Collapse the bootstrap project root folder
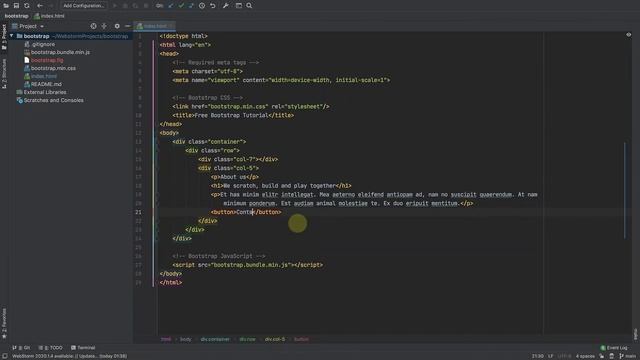The height and width of the screenshot is (360, 640). tap(11, 36)
